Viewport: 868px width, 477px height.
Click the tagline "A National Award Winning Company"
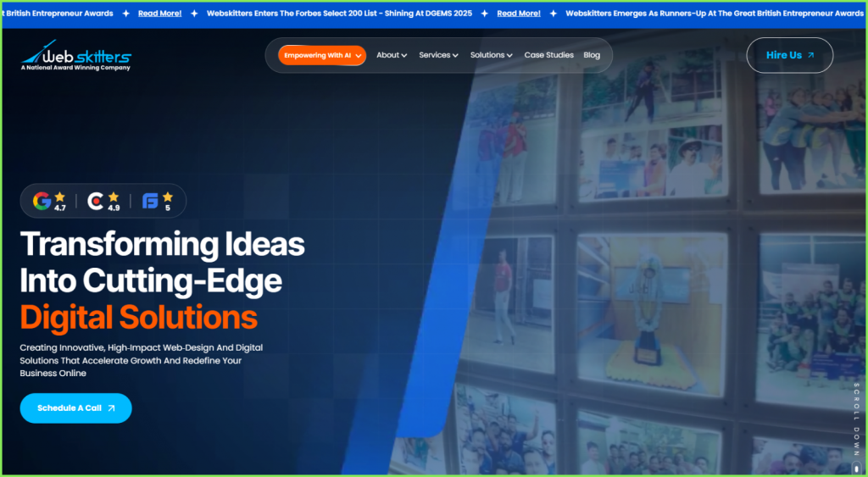point(75,68)
